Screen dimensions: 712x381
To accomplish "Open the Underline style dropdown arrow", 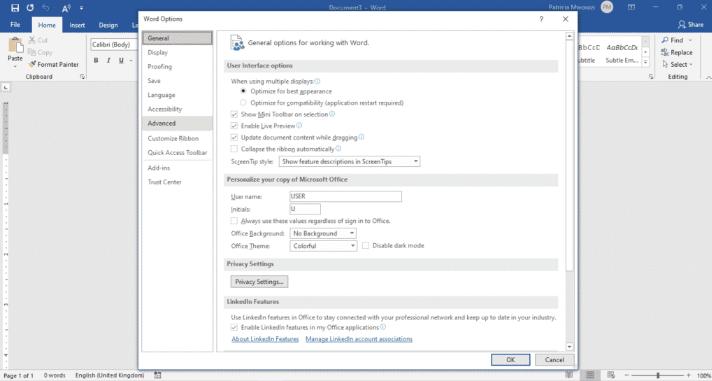I will pos(131,60).
